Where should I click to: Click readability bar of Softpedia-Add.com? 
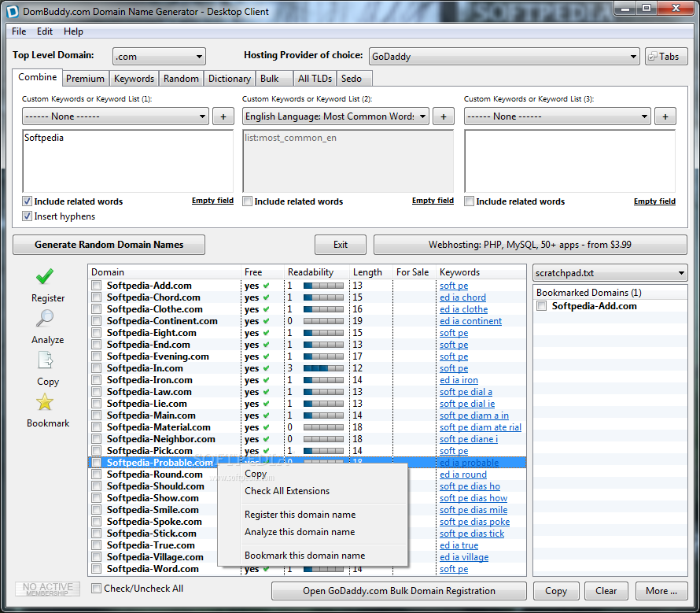click(x=324, y=286)
